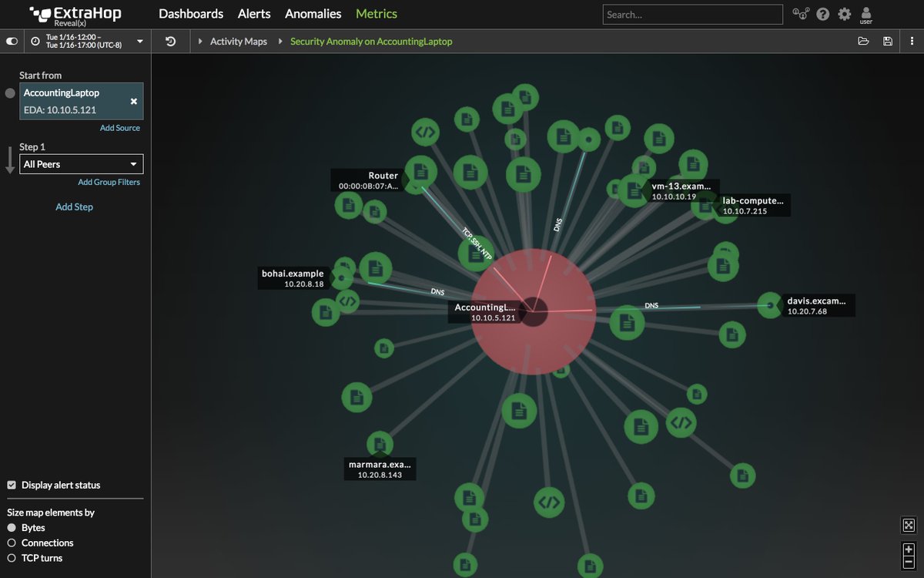Open a saved activity map folder icon
Screen dimensions: 924x578
pos(863,42)
